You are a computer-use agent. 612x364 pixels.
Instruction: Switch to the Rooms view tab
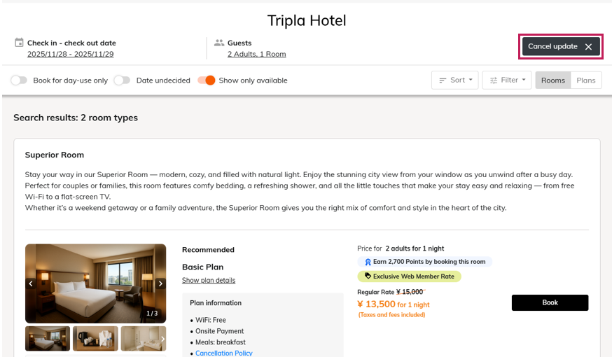[x=552, y=80]
